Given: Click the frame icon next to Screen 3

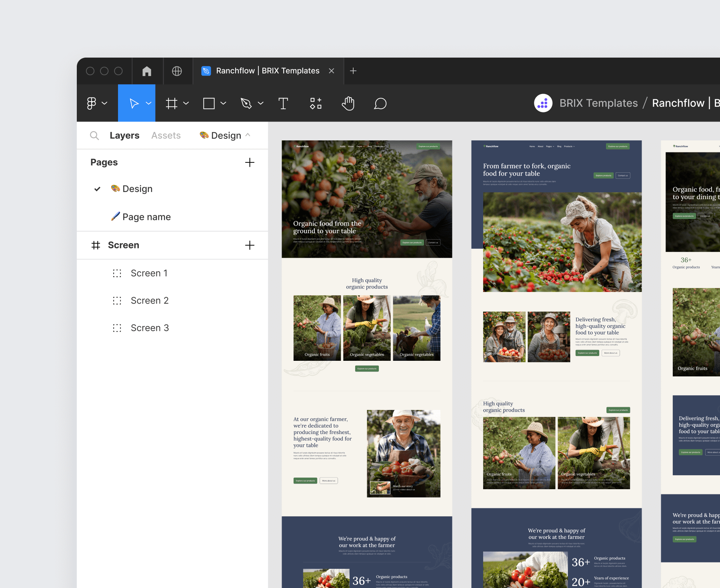Looking at the screenshot, I should 117,328.
